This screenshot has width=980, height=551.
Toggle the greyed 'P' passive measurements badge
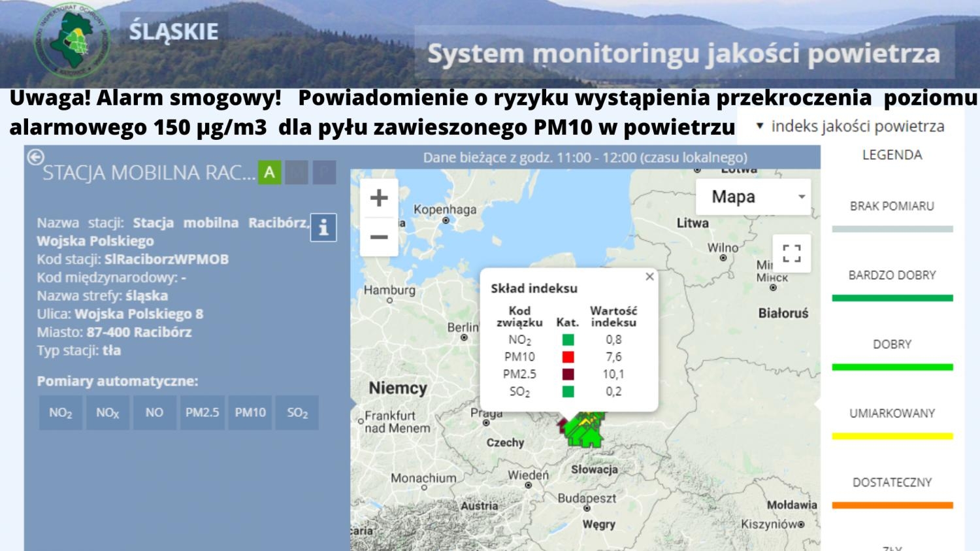coord(324,173)
